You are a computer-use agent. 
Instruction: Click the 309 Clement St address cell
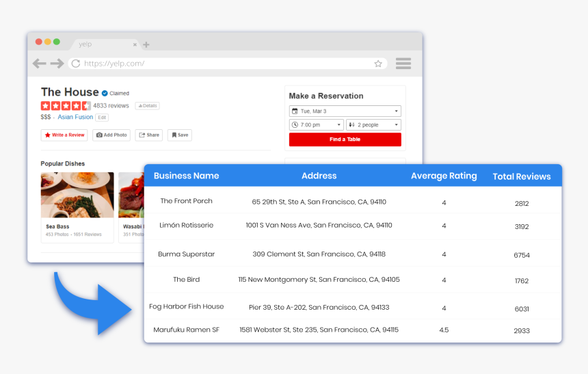[x=319, y=254]
